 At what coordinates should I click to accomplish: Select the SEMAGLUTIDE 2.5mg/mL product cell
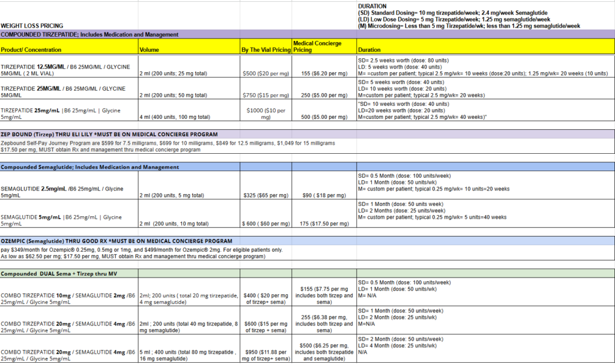66,189
